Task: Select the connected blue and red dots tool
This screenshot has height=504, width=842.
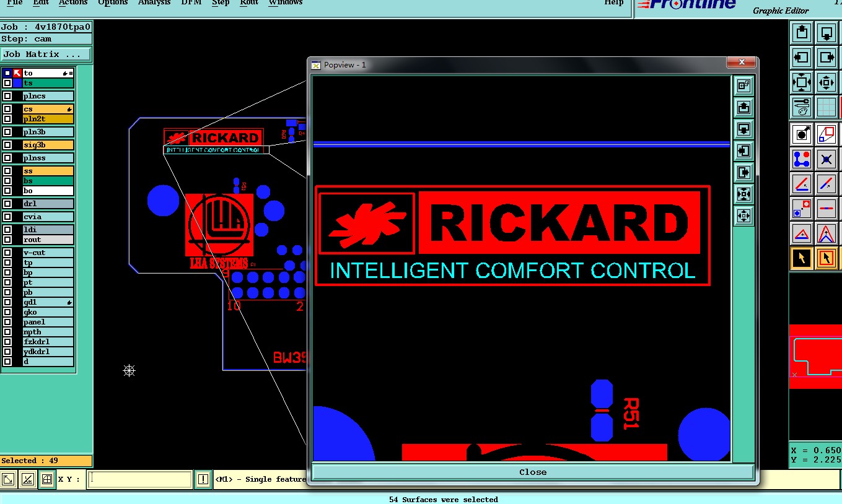Action: (802, 159)
